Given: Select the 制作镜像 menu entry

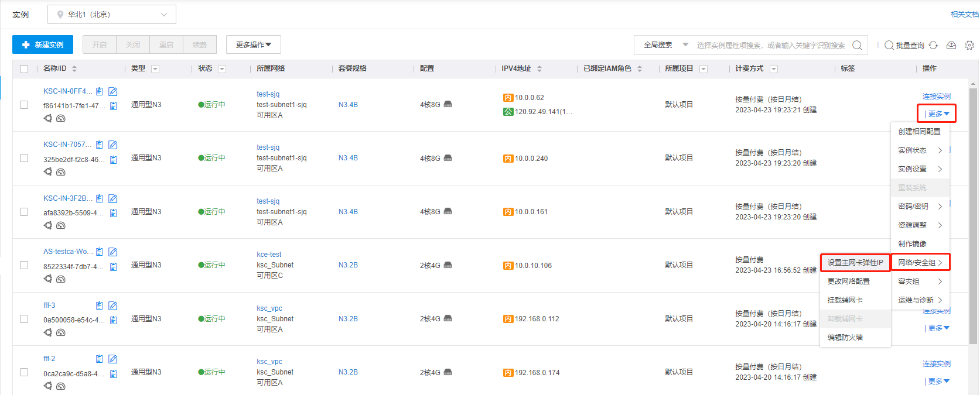Looking at the screenshot, I should point(912,244).
